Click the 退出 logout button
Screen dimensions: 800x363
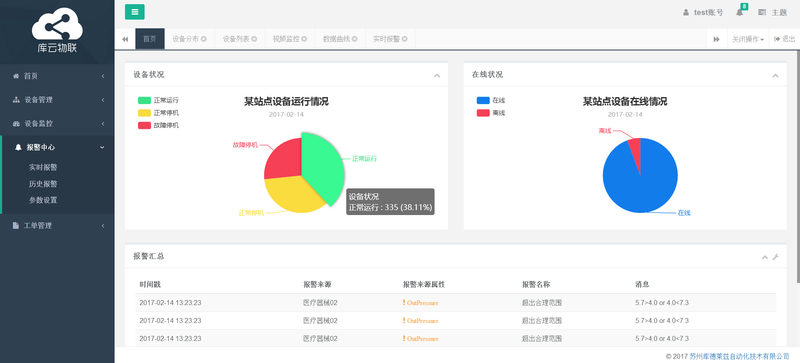pos(784,39)
